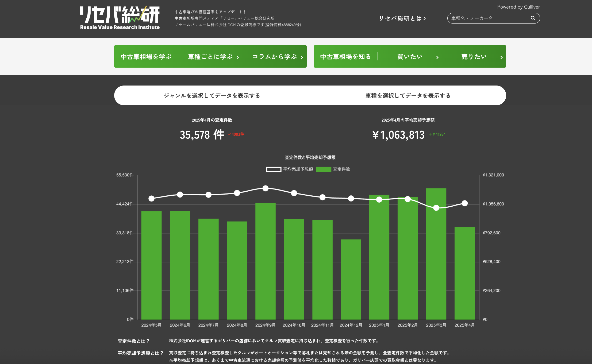The image size is (592, 364).
Task: Click white legend swatch box
Action: click(x=274, y=169)
